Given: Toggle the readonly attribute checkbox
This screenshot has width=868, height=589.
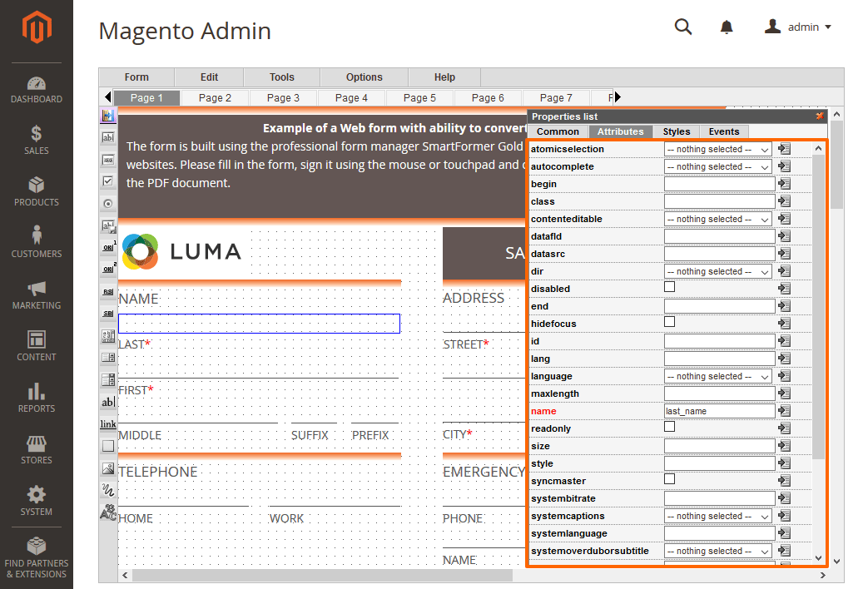Looking at the screenshot, I should click(x=668, y=428).
